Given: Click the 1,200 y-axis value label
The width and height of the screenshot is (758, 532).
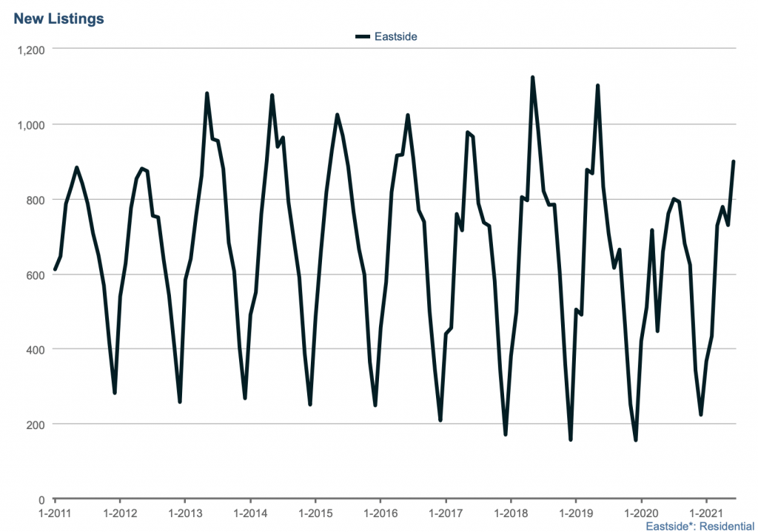Looking at the screenshot, I should pyautogui.click(x=30, y=50).
